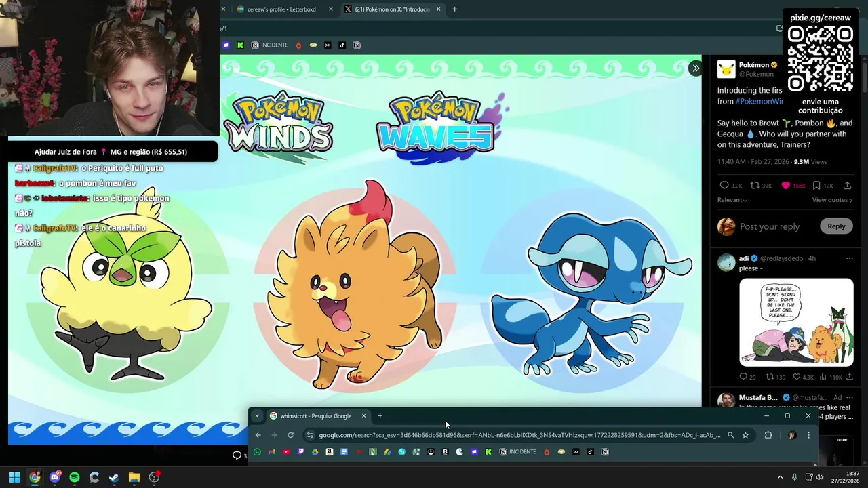Open Steam from the taskbar

[114, 477]
